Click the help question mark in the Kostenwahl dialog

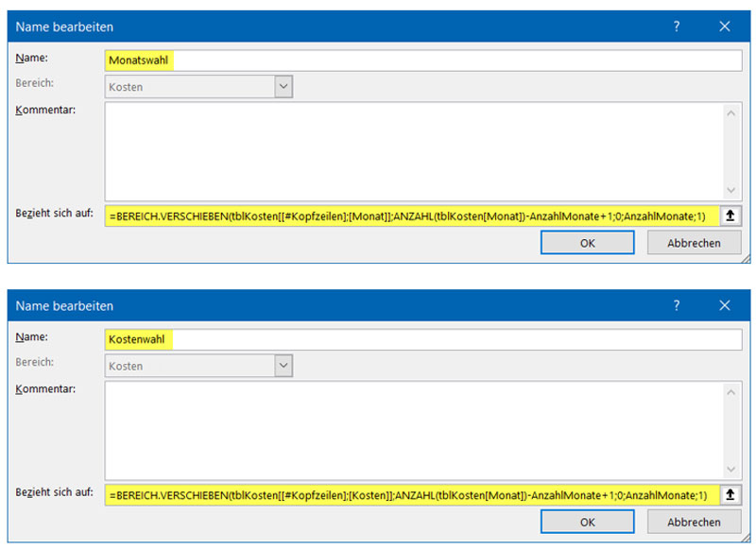pyautogui.click(x=677, y=305)
